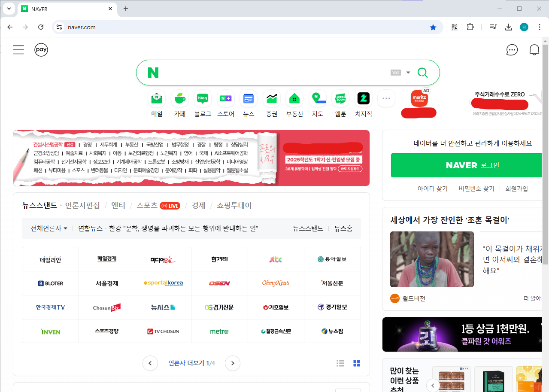Open Naver Talk chat bubble icon
Image resolution: width=549 pixels, height=392 pixels.
(x=512, y=50)
